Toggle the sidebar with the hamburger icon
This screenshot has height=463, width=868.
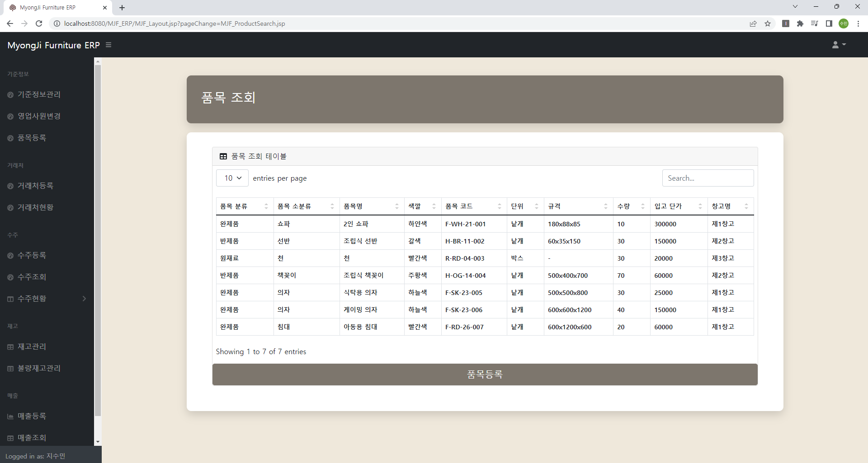(x=108, y=45)
